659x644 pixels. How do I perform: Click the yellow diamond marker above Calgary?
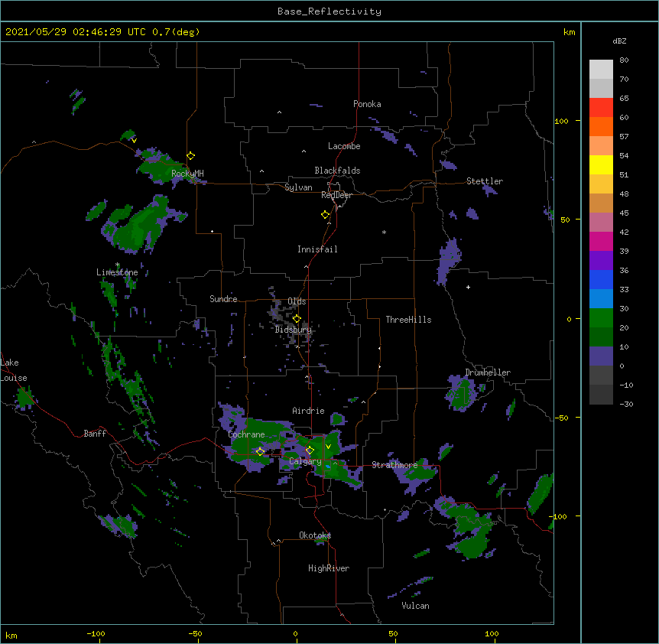[310, 450]
